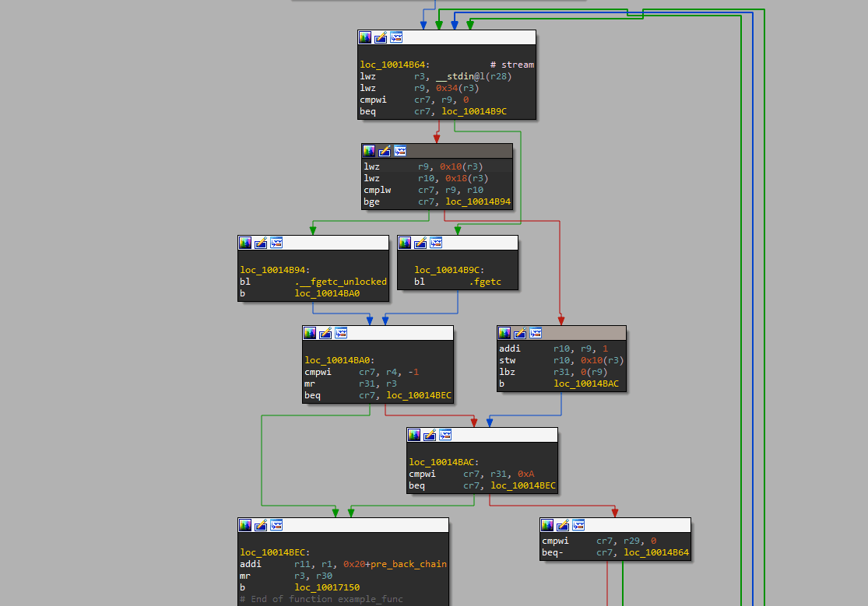Screen dimensions: 868x606
Task: Click the 0x34(r3) offset operand
Action: pos(457,88)
